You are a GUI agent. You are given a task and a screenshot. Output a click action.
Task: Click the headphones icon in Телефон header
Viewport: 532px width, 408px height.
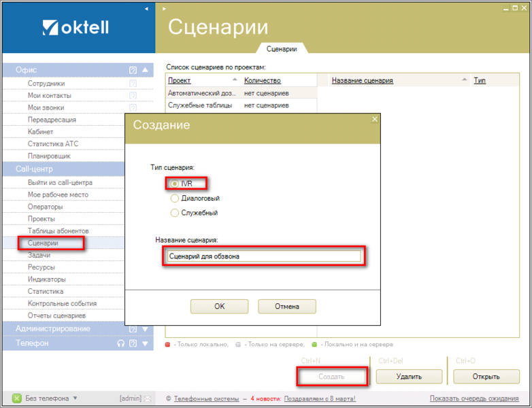point(121,343)
